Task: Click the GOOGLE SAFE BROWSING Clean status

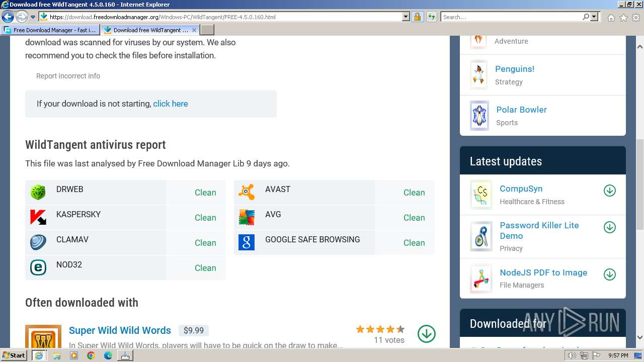Action: pos(414,243)
